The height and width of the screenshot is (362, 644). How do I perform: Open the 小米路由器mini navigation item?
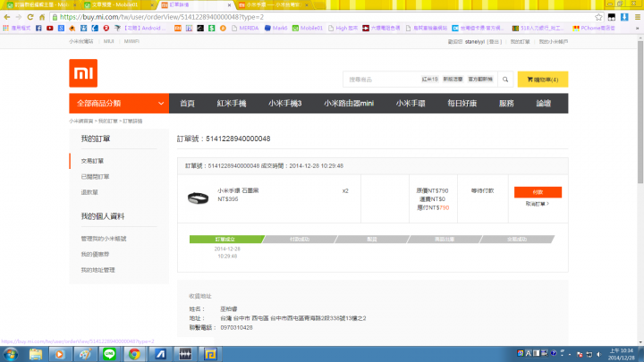point(349,104)
